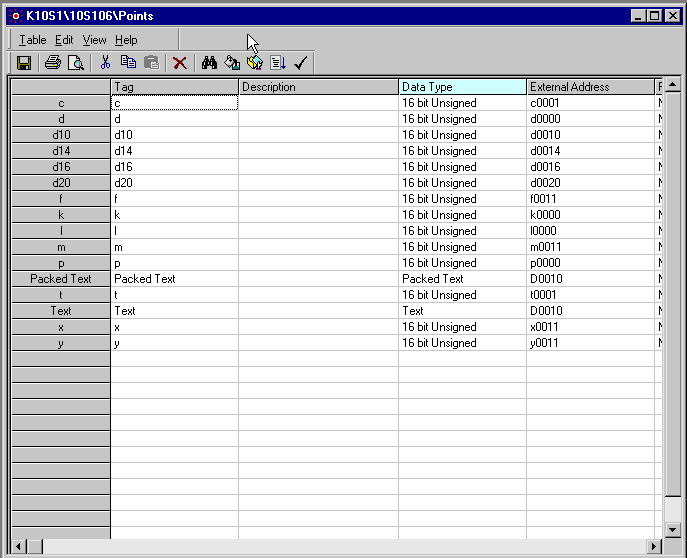Image resolution: width=687 pixels, height=558 pixels.
Task: Click the Tag cell Packed Text
Action: [x=175, y=279]
